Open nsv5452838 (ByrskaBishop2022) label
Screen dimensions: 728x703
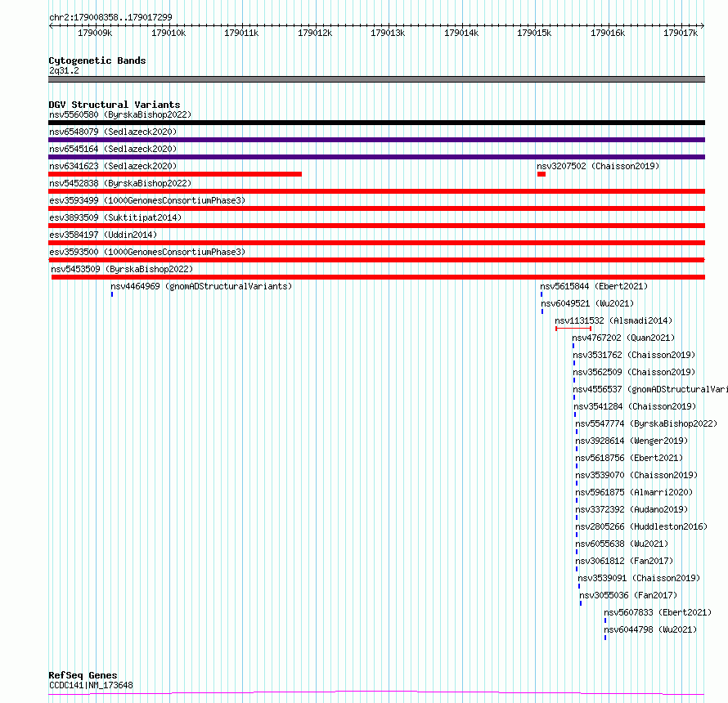tap(120, 183)
